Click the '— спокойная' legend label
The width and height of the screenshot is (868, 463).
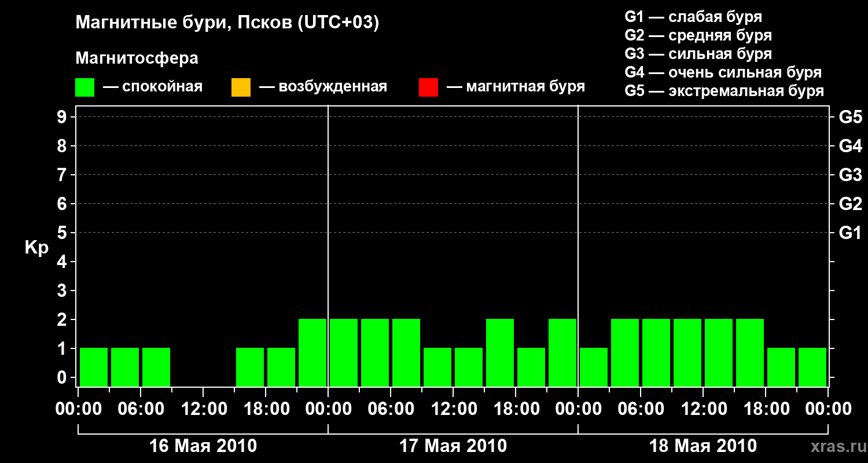click(x=153, y=87)
